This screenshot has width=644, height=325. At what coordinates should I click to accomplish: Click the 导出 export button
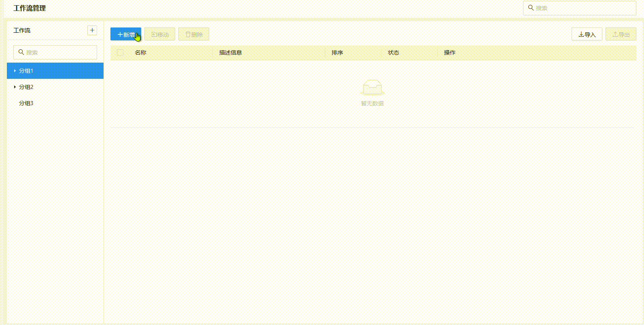621,34
